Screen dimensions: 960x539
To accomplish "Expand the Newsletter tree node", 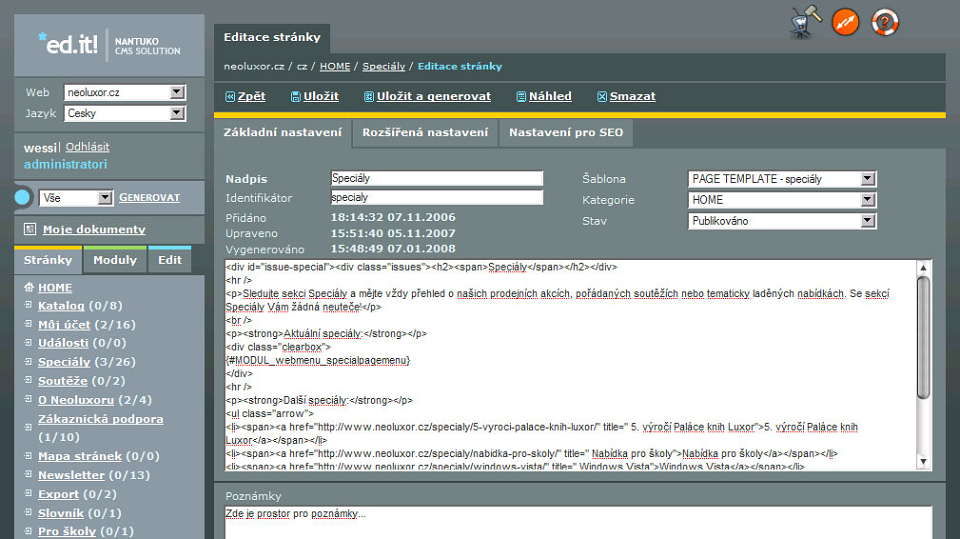I will point(28,474).
